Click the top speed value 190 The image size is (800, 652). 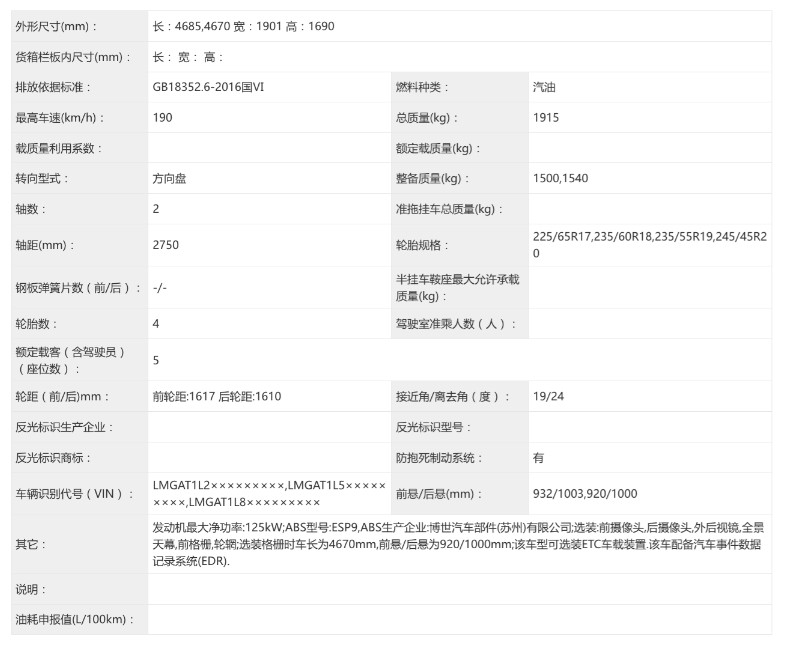click(x=159, y=117)
